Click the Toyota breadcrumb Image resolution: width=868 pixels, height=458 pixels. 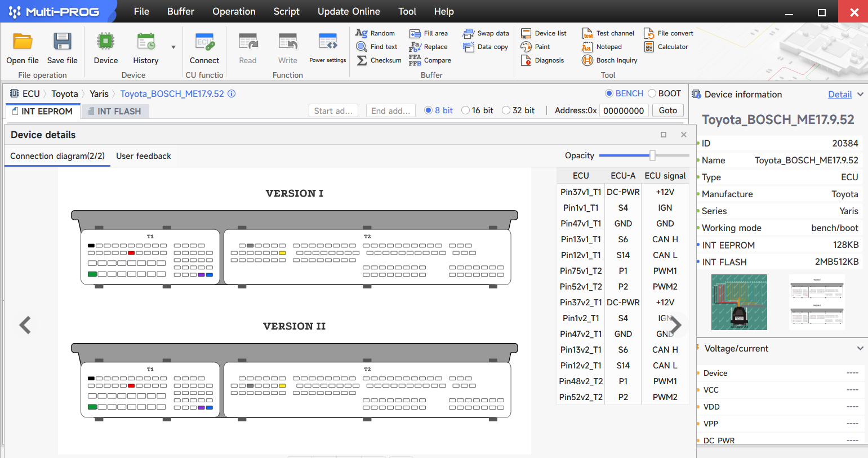click(x=65, y=94)
